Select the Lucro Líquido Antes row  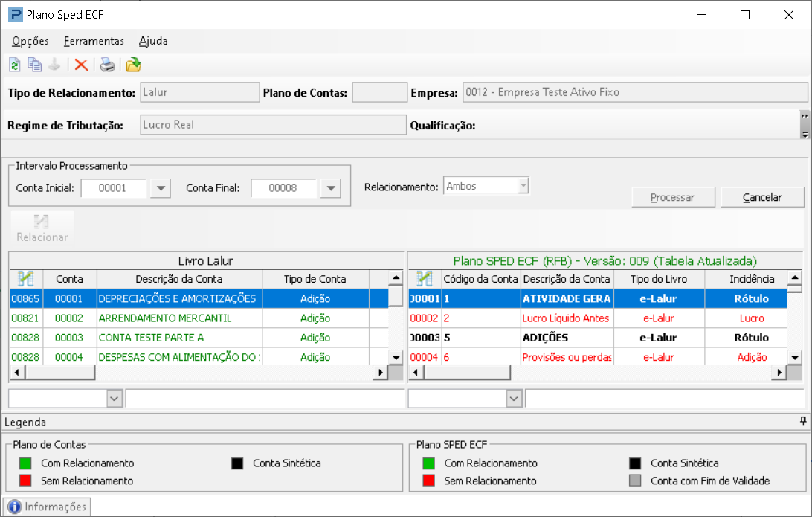click(x=598, y=318)
